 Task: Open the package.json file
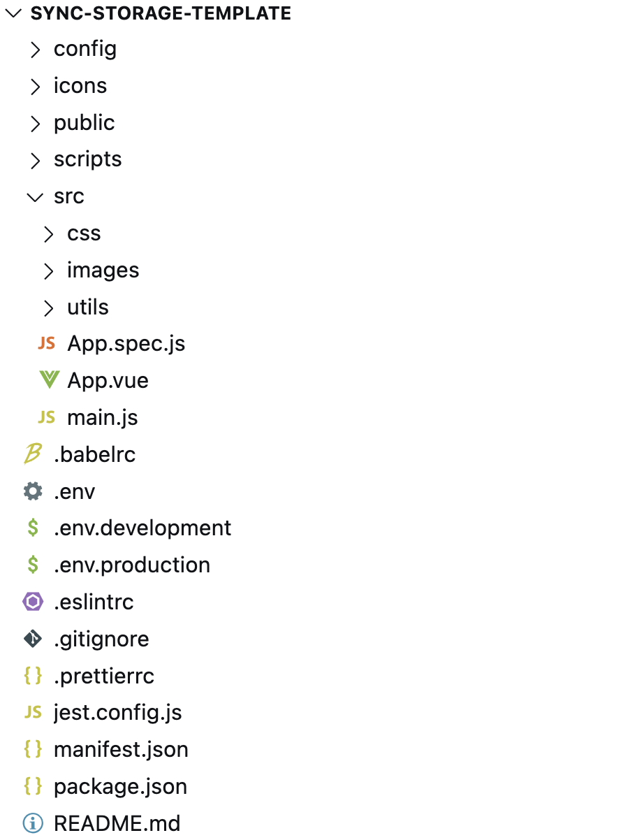pos(120,786)
